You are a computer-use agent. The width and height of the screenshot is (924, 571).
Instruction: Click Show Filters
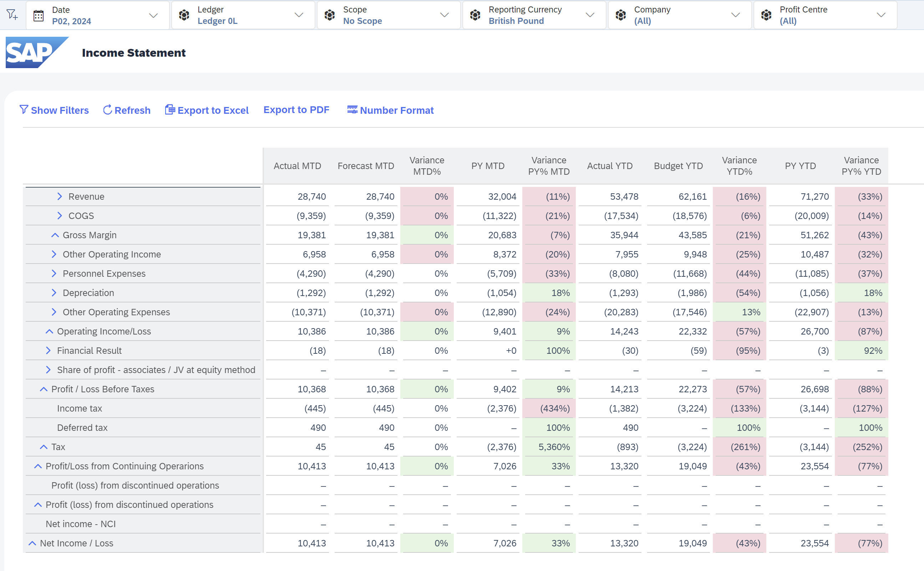pyautogui.click(x=54, y=110)
